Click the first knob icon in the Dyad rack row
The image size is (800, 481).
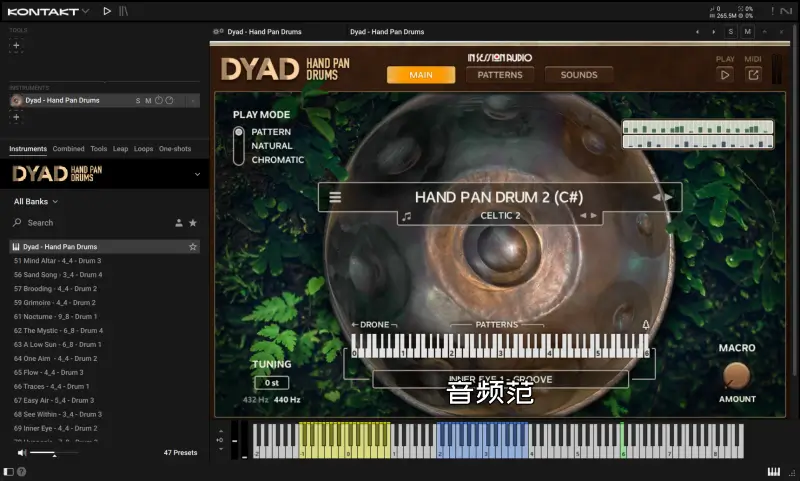pos(159,100)
